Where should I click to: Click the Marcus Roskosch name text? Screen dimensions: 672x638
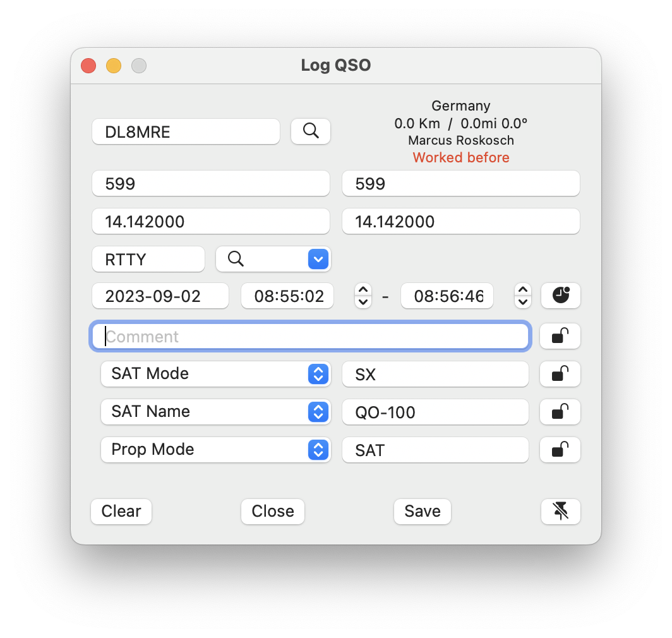[x=461, y=140]
